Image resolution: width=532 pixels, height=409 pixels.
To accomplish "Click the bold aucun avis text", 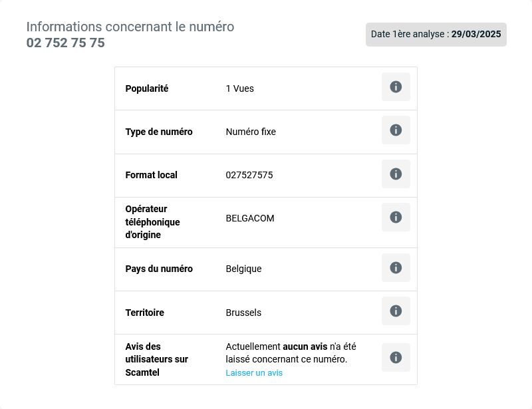I will click(305, 346).
